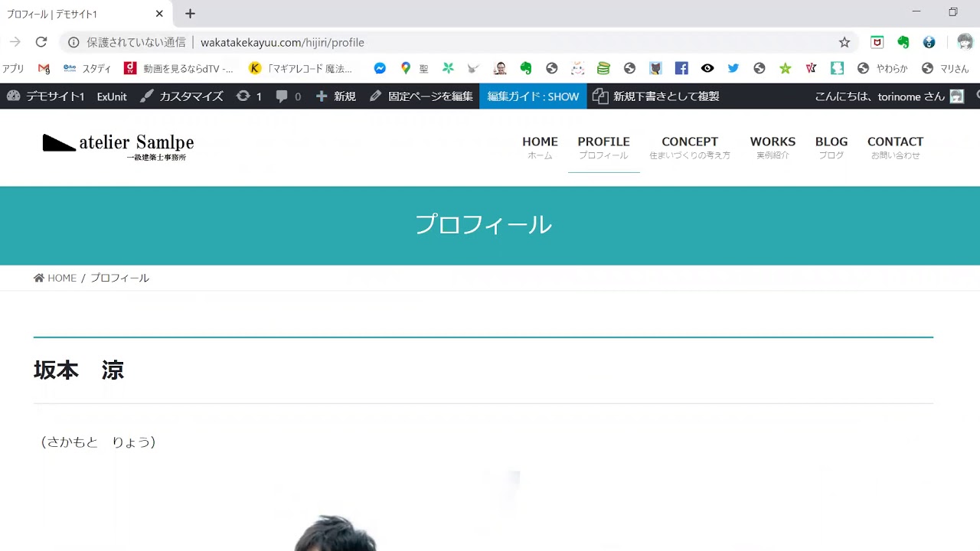Open the gray bird bookmark icon

(x=474, y=68)
